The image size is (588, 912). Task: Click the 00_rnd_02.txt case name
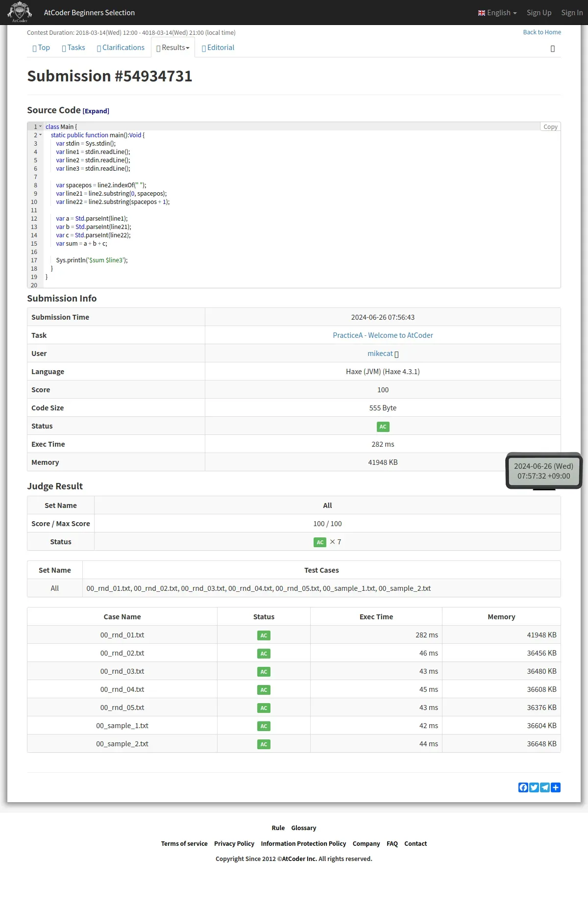122,653
